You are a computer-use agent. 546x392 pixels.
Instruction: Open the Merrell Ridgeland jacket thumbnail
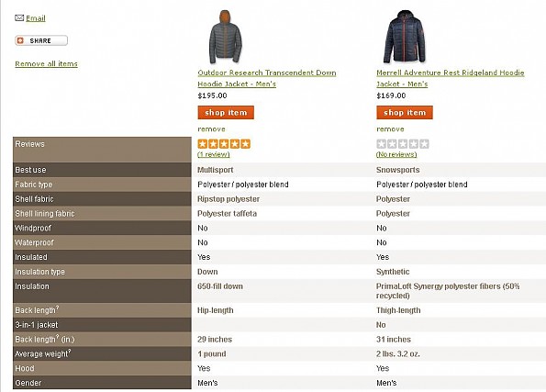coord(405,37)
